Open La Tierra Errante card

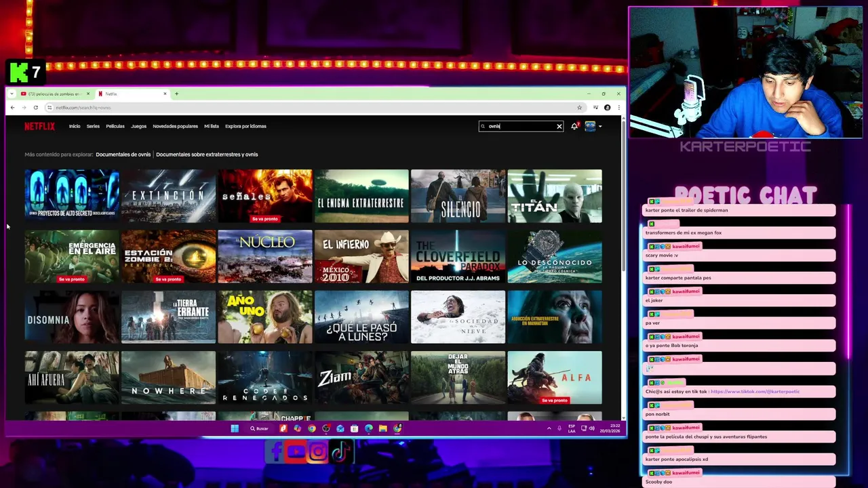pyautogui.click(x=168, y=317)
